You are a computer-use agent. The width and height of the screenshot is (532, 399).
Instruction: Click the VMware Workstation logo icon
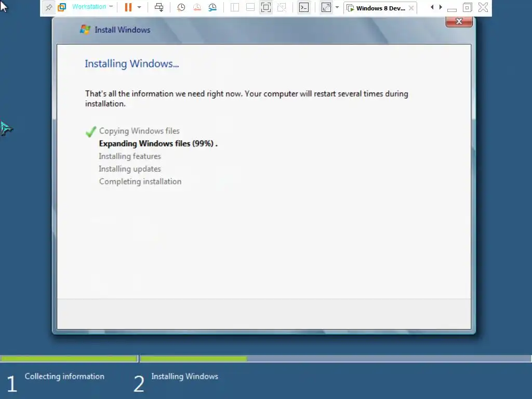click(62, 7)
